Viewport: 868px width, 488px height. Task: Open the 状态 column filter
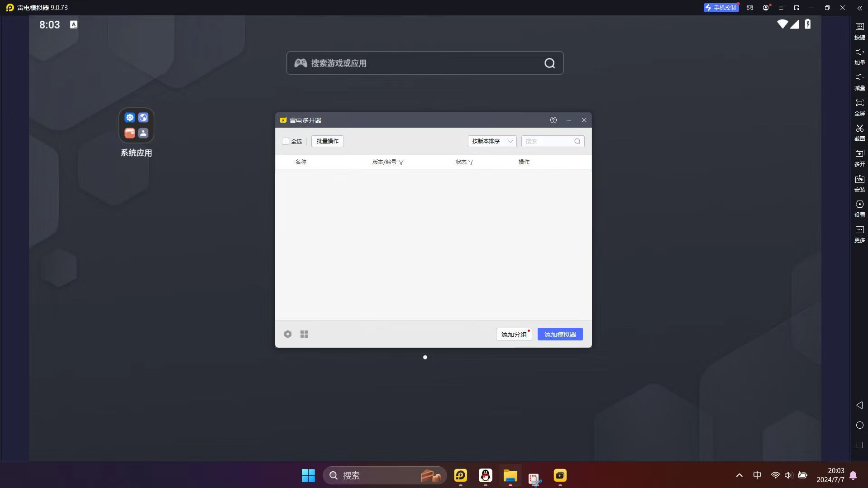click(471, 162)
